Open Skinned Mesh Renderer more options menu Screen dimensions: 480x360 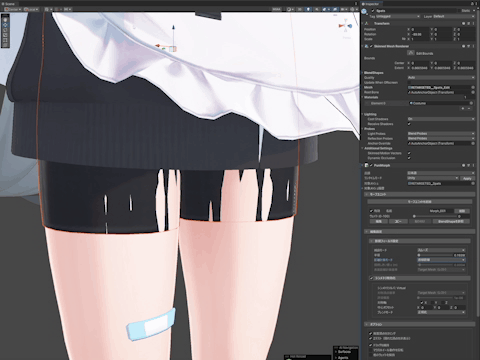click(473, 46)
